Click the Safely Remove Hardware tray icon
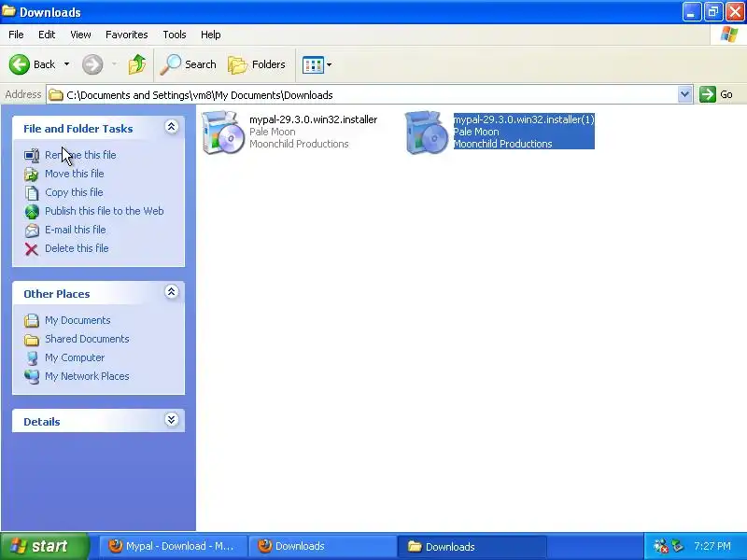This screenshot has width=747, height=560. [678, 546]
